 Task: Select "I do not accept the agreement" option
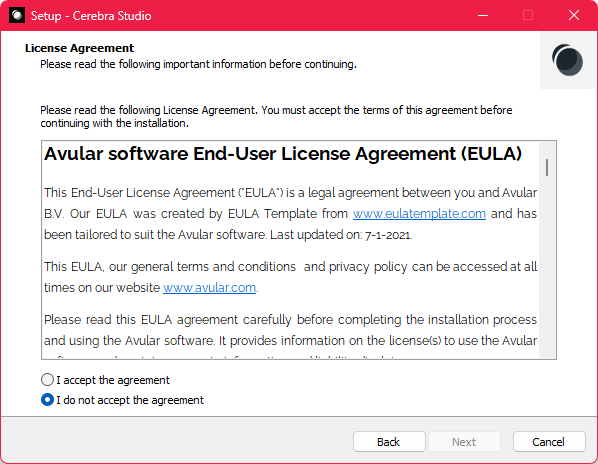pyautogui.click(x=47, y=400)
